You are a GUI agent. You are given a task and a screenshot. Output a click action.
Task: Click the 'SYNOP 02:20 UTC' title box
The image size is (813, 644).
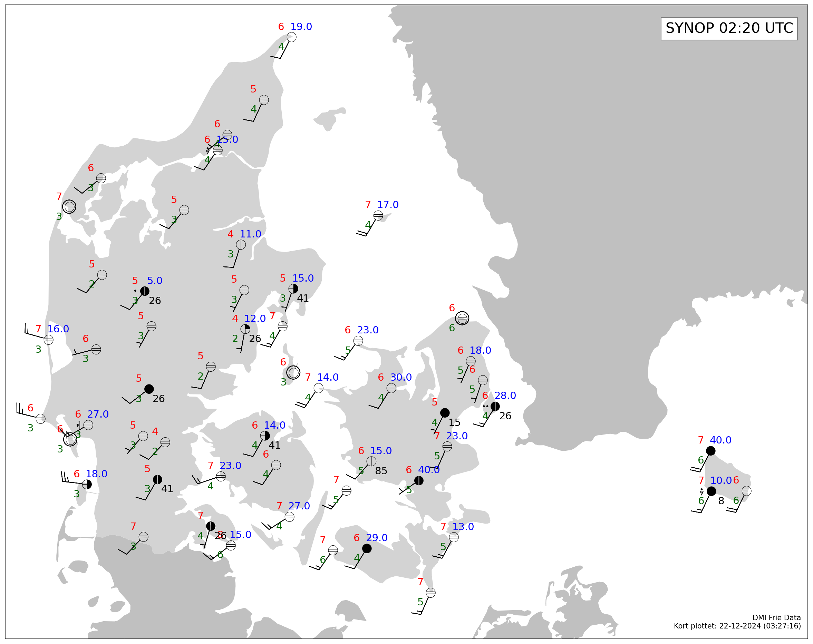[x=729, y=29]
